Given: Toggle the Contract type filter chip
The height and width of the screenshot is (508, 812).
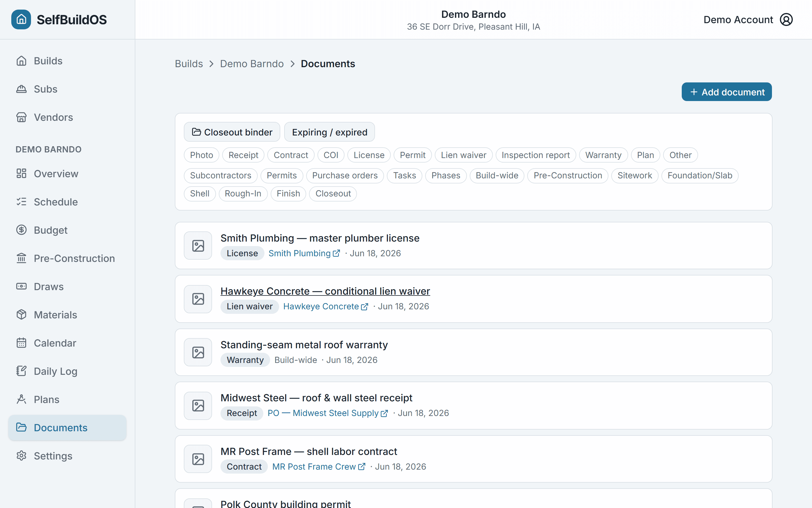Looking at the screenshot, I should click(291, 155).
